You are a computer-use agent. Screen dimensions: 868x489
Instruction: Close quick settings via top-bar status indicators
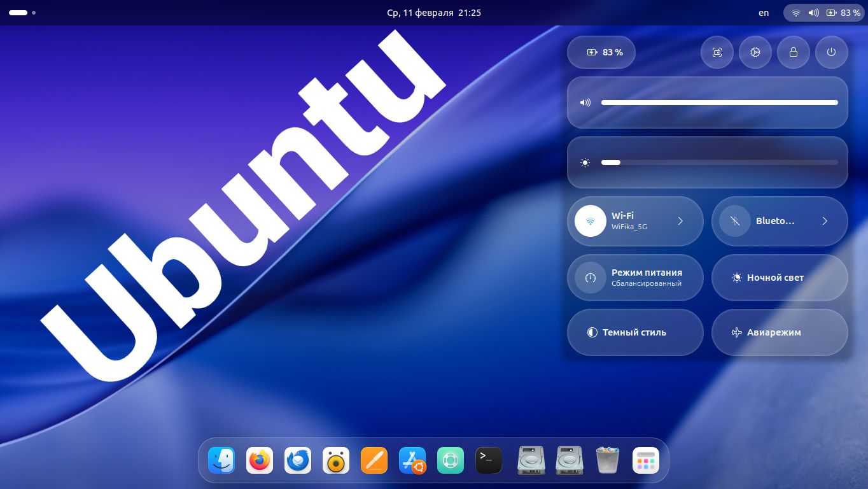coord(824,13)
